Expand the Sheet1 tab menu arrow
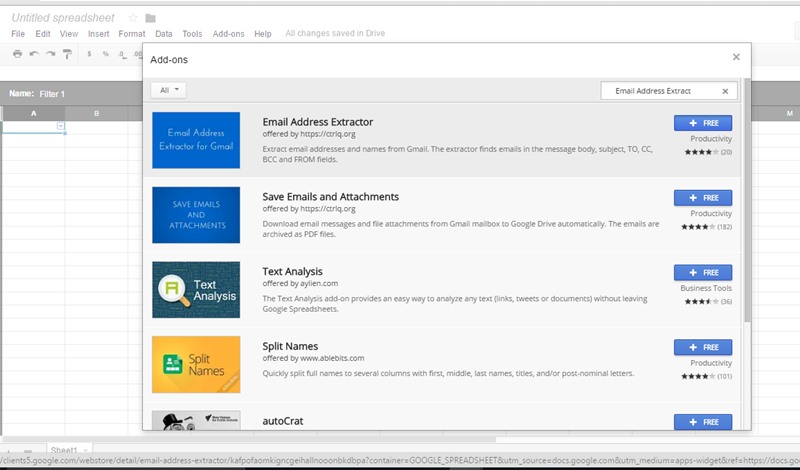Screen dimensions: 800x470 click(85, 450)
